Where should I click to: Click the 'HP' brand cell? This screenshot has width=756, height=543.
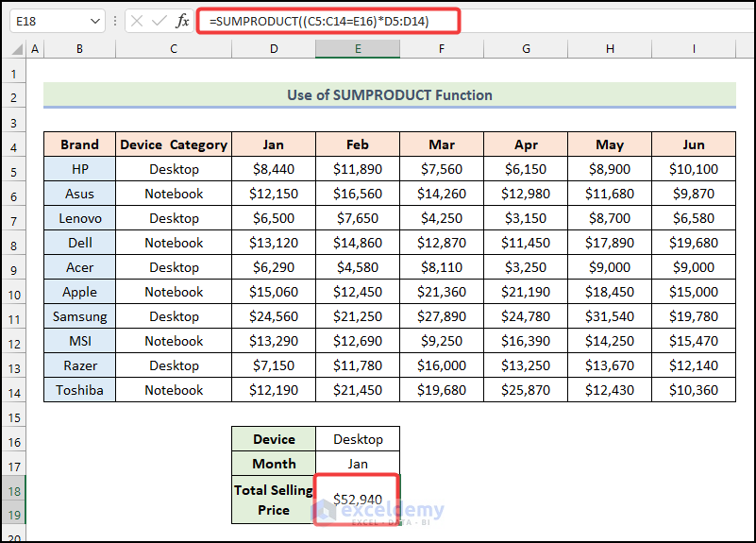pos(79,169)
